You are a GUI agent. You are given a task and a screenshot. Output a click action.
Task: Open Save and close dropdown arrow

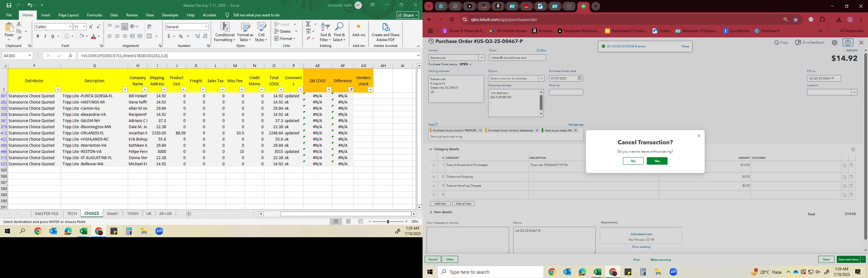(x=863, y=259)
